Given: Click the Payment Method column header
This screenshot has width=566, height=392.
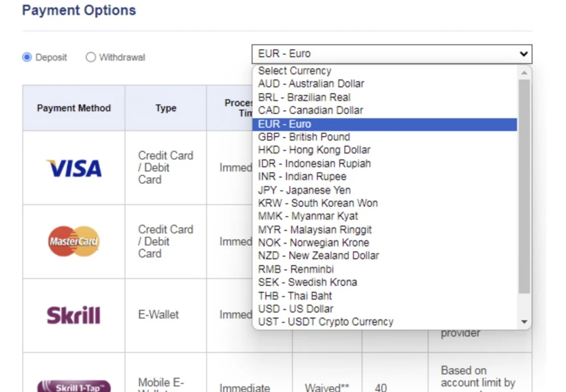Looking at the screenshot, I should [74, 108].
